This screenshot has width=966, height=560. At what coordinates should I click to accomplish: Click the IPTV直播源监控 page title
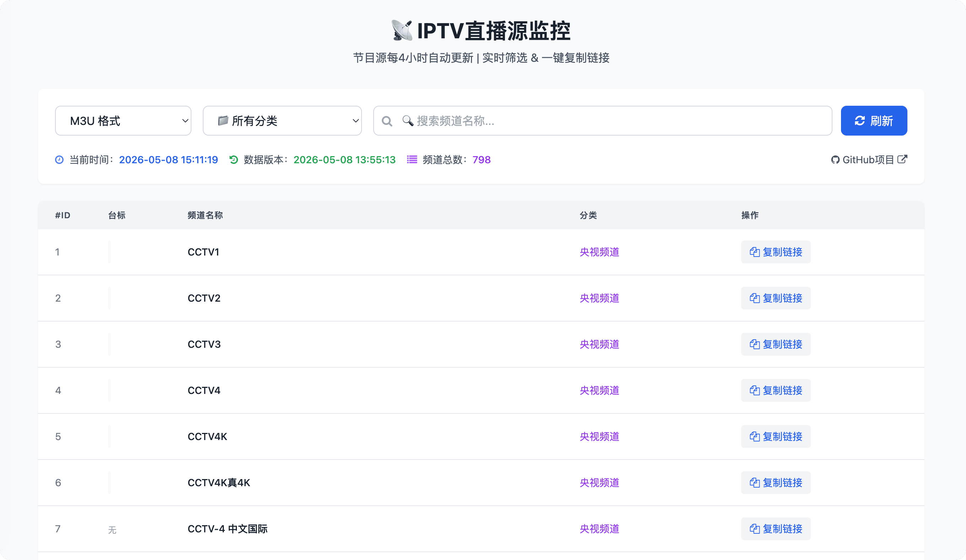coord(494,31)
